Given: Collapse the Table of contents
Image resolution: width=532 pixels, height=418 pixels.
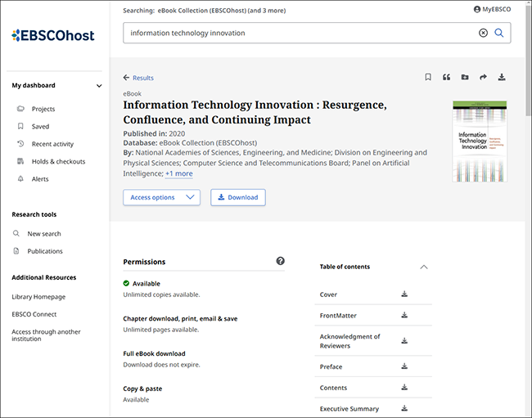Looking at the screenshot, I should pyautogui.click(x=424, y=267).
